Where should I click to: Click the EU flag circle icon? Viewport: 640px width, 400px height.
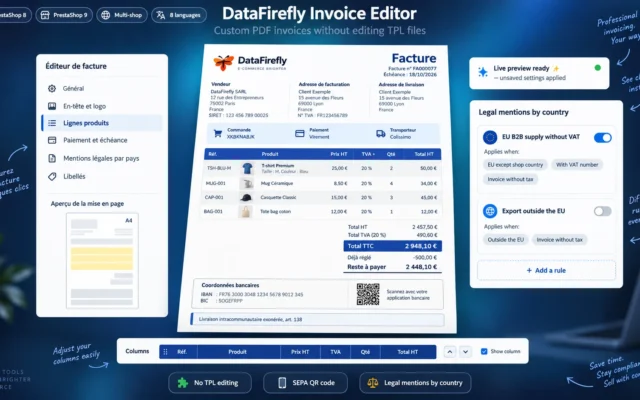click(x=490, y=137)
